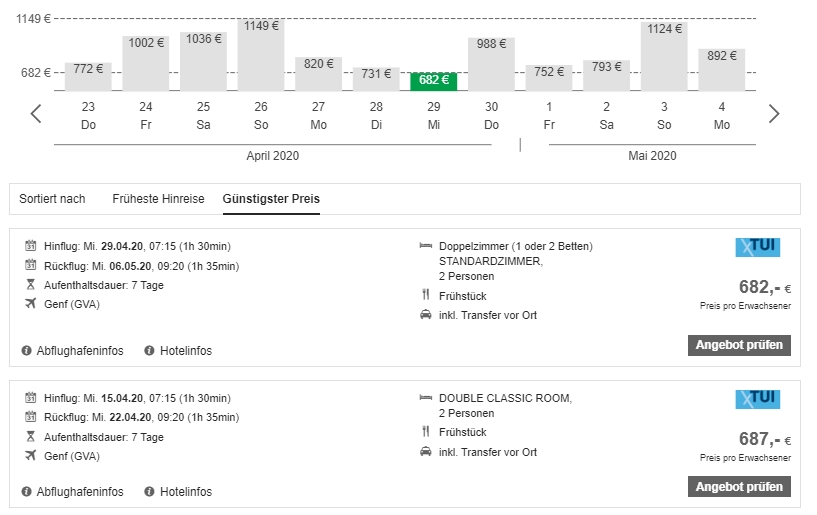817x515 pixels.
Task: Select the green 682 € price bar
Action: pos(434,80)
